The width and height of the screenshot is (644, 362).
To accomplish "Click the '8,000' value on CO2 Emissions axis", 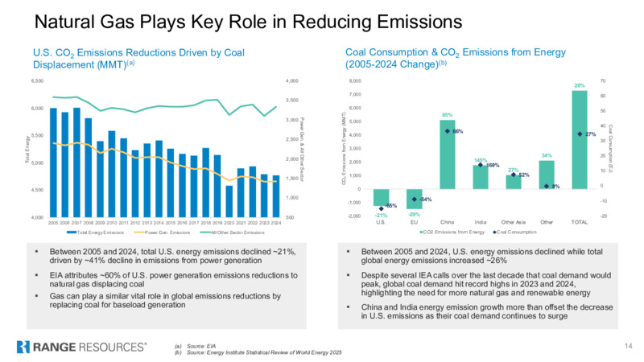I will pyautogui.click(x=355, y=81).
